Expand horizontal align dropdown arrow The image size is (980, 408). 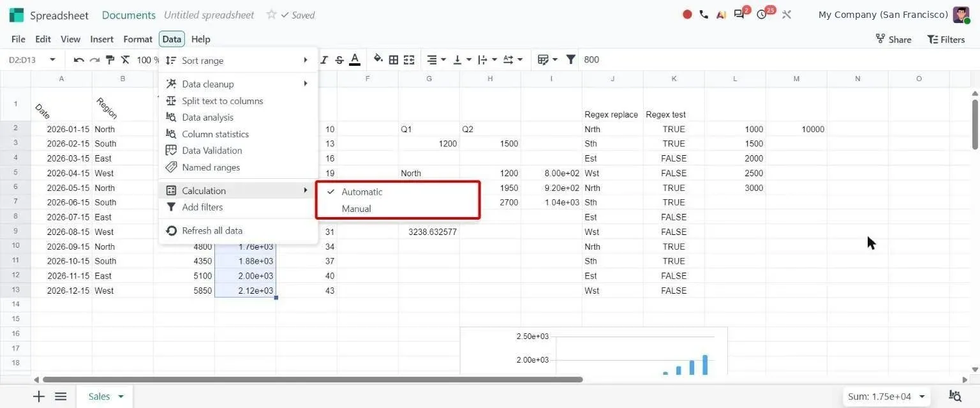pos(443,60)
